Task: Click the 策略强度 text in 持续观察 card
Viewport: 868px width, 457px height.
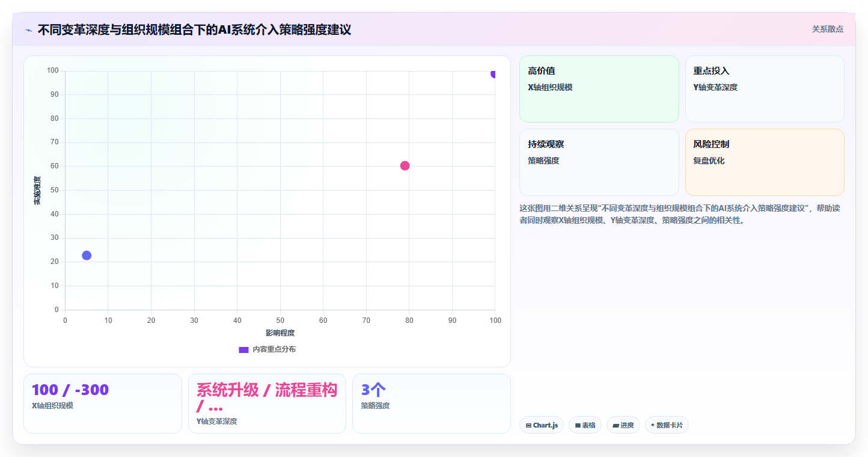Action: (543, 161)
